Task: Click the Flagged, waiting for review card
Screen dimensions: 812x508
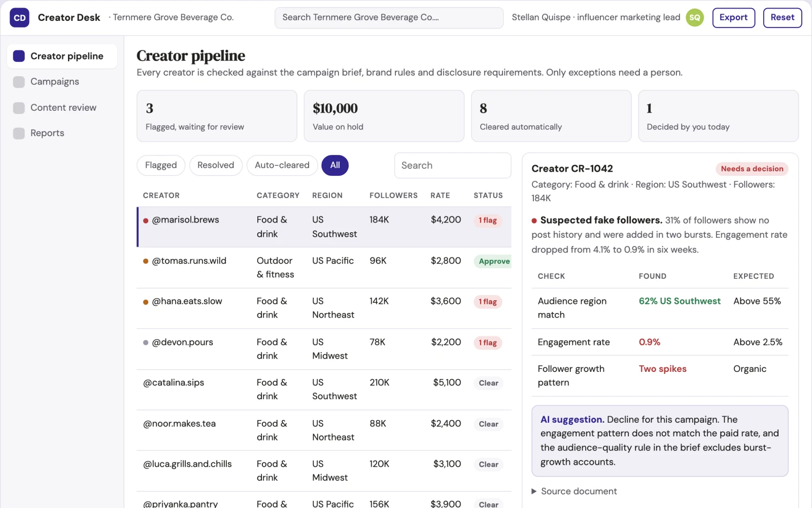Action: coord(217,116)
